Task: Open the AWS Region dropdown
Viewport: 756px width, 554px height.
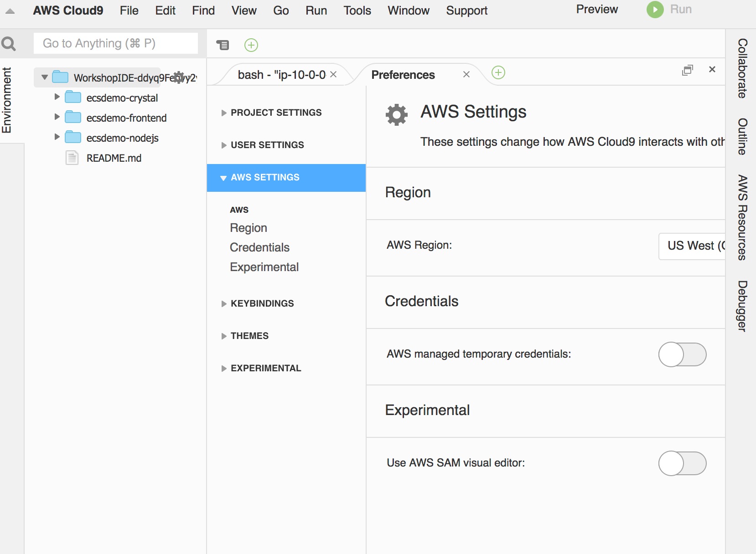Action: tap(698, 246)
